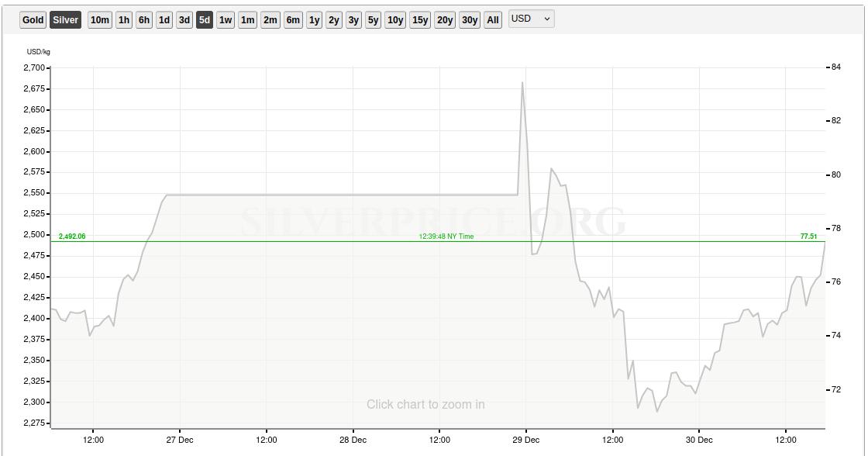The image size is (868, 456).
Task: Select the 1m (one month) range
Action: click(x=247, y=20)
